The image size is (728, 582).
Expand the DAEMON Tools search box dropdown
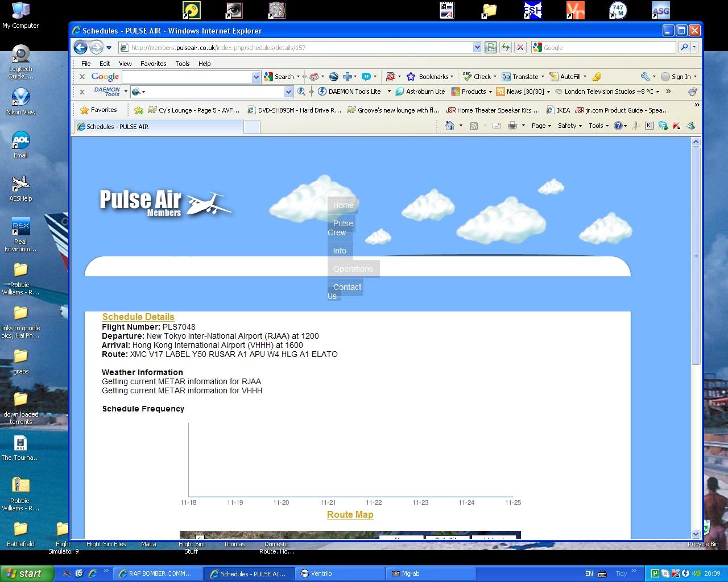pos(288,92)
